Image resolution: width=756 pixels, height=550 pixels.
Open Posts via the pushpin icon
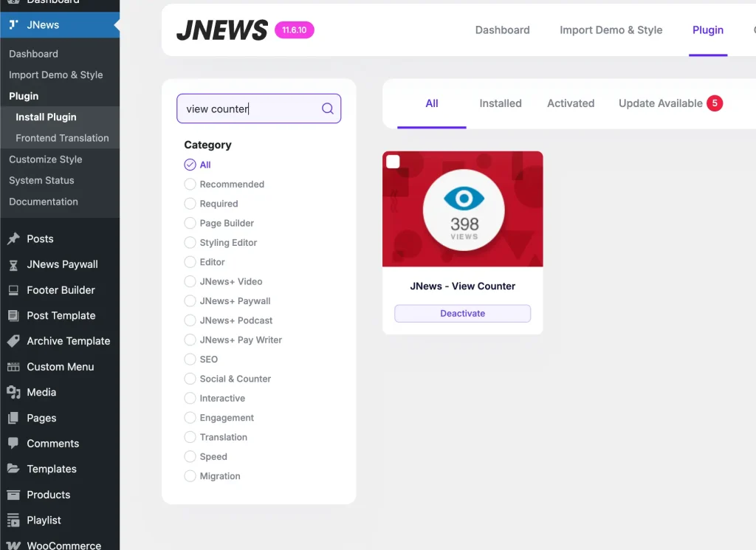pos(13,238)
